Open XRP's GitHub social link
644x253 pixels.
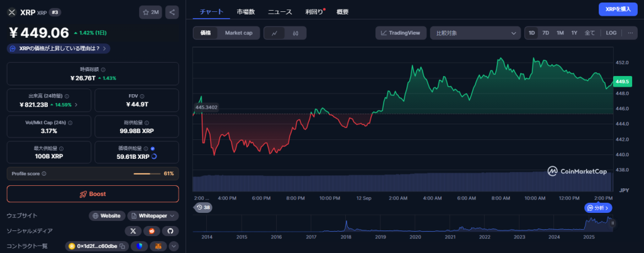(x=170, y=231)
